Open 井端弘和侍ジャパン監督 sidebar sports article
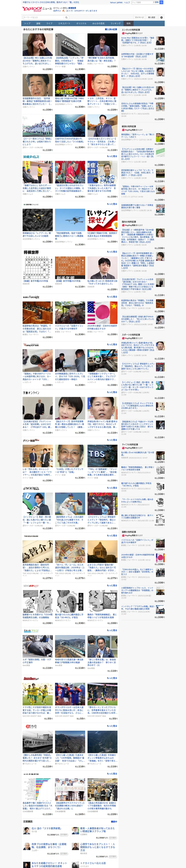Image resolution: width=186 pixels, height=868 pixels. pos(138,348)
